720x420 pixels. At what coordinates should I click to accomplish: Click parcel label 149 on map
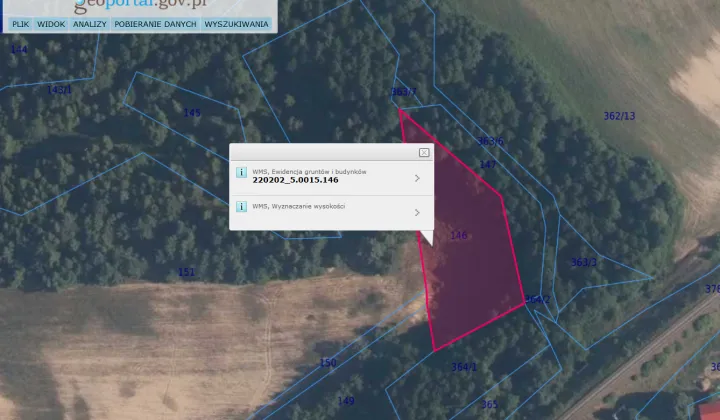(x=346, y=401)
